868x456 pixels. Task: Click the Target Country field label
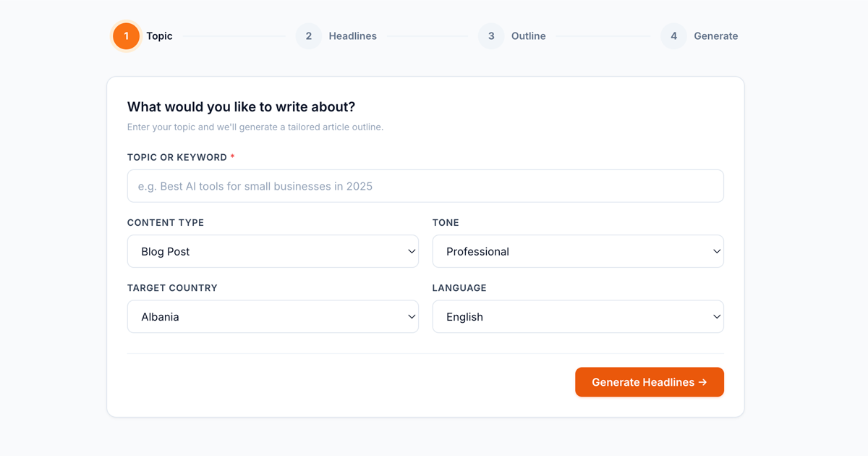tap(172, 287)
